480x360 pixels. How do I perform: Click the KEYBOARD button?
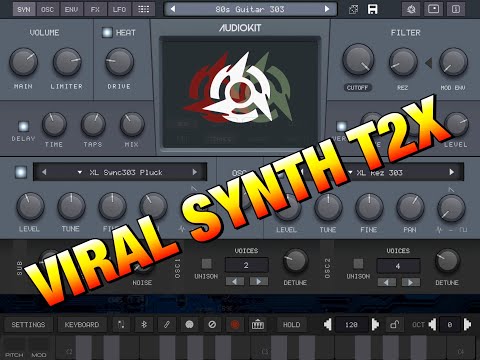coord(82,324)
